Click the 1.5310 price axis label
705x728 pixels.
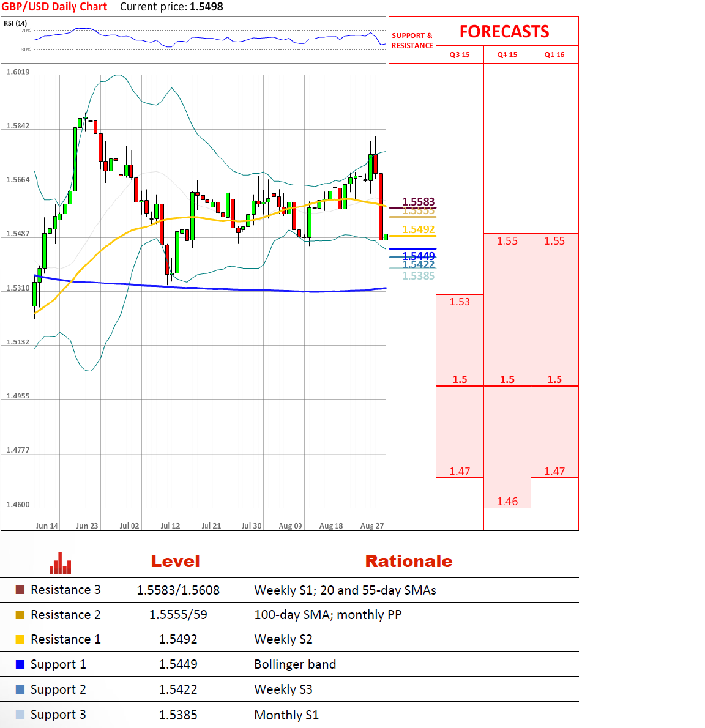(x=18, y=288)
